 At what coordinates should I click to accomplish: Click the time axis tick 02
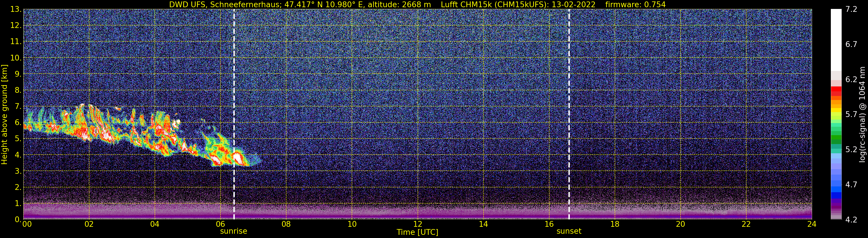pyautogui.click(x=89, y=224)
